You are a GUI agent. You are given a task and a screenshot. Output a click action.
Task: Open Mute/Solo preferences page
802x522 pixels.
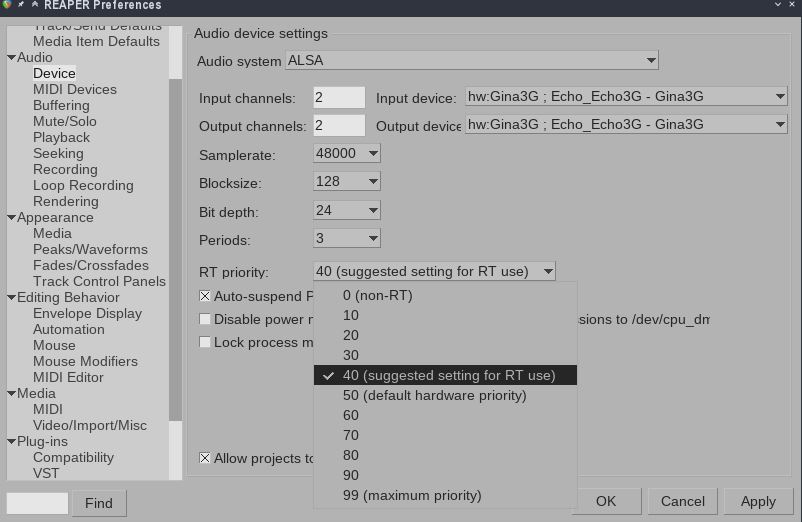[64, 122]
